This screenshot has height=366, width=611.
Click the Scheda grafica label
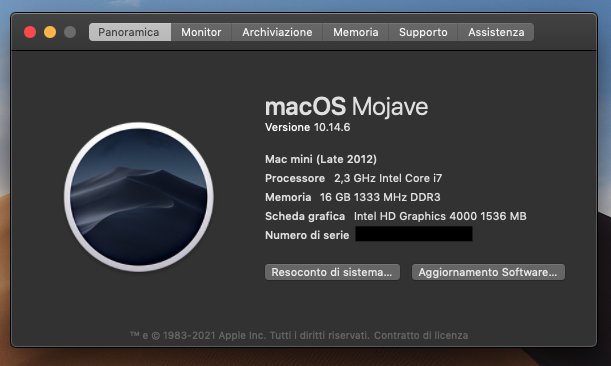[305, 216]
